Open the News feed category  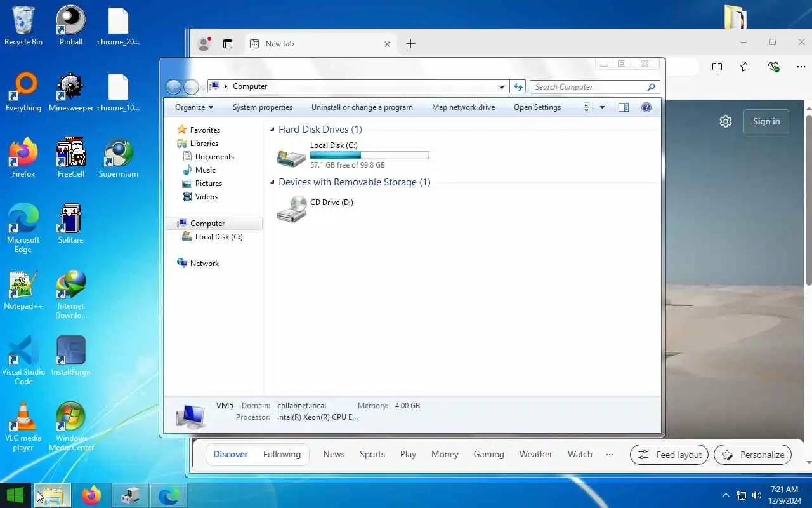pyautogui.click(x=334, y=454)
